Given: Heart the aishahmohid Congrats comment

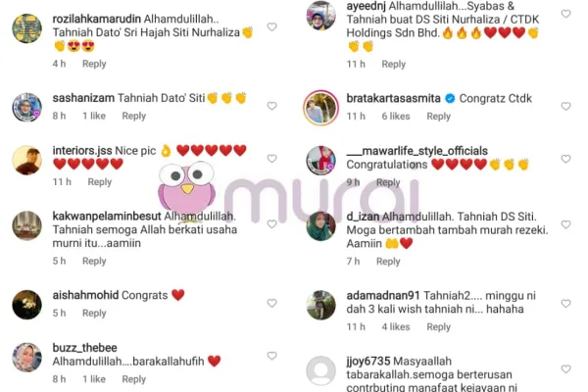Looking at the screenshot, I should click(271, 303).
